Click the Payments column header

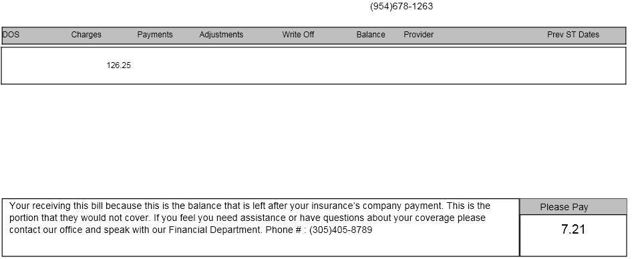pos(155,35)
